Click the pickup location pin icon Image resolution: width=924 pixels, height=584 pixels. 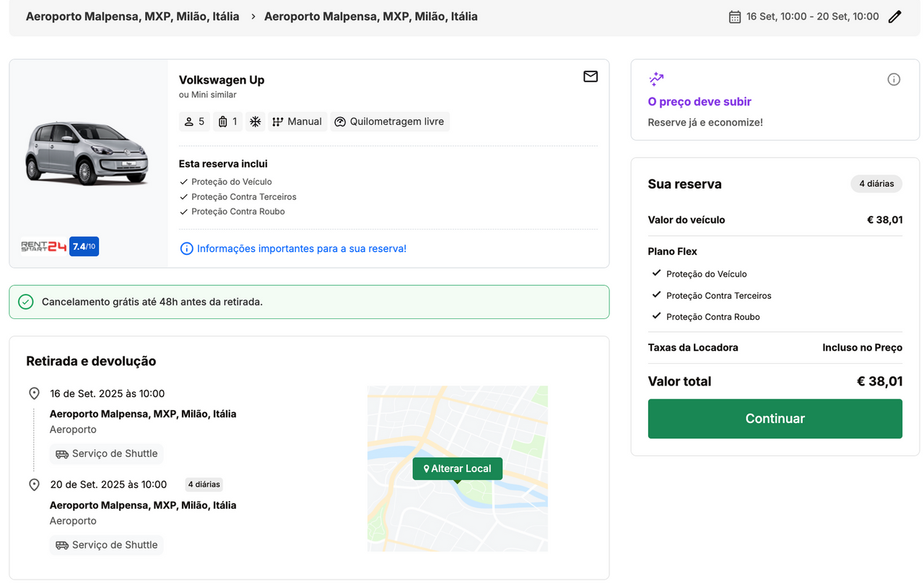(34, 393)
